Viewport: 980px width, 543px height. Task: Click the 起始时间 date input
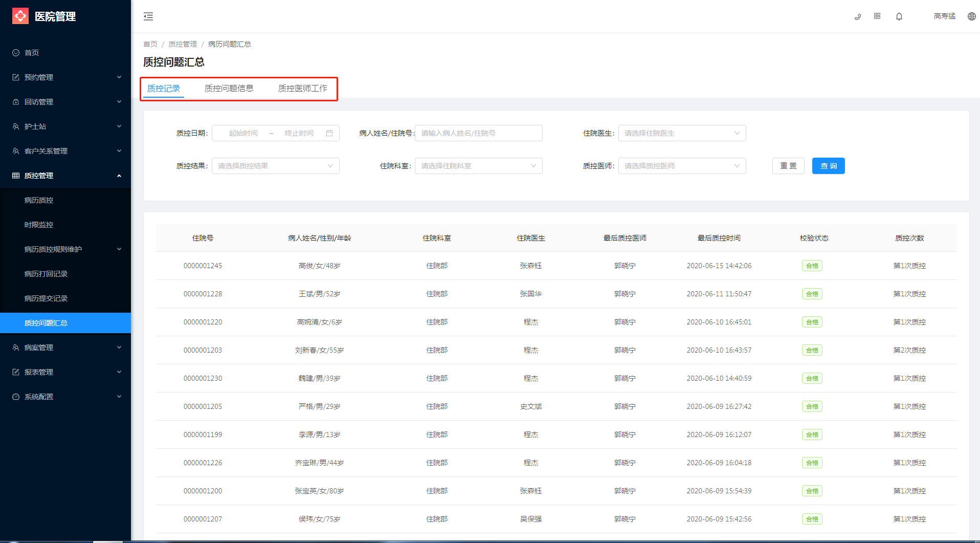tap(243, 133)
